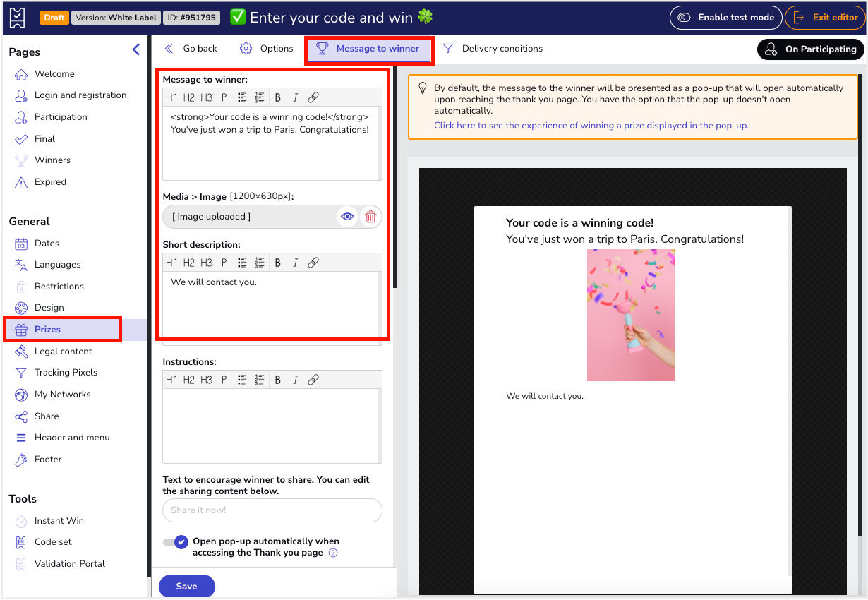This screenshot has height=600, width=868.
Task: Disable Open pop-up automatically toggle
Action: [x=174, y=541]
